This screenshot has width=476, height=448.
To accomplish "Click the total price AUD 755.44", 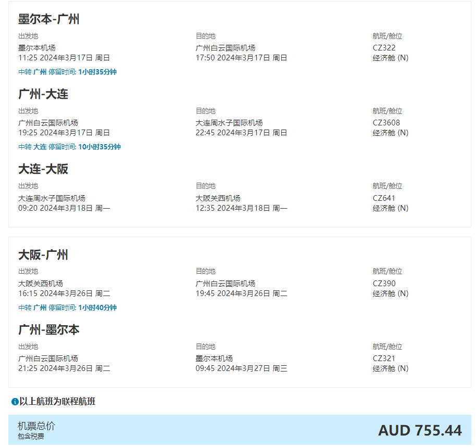I will [419, 430].
